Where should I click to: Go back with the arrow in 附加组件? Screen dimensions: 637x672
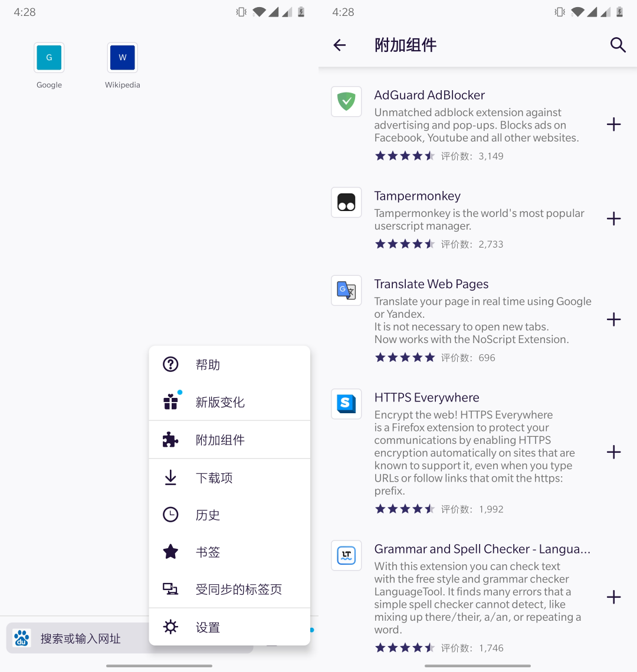339,45
